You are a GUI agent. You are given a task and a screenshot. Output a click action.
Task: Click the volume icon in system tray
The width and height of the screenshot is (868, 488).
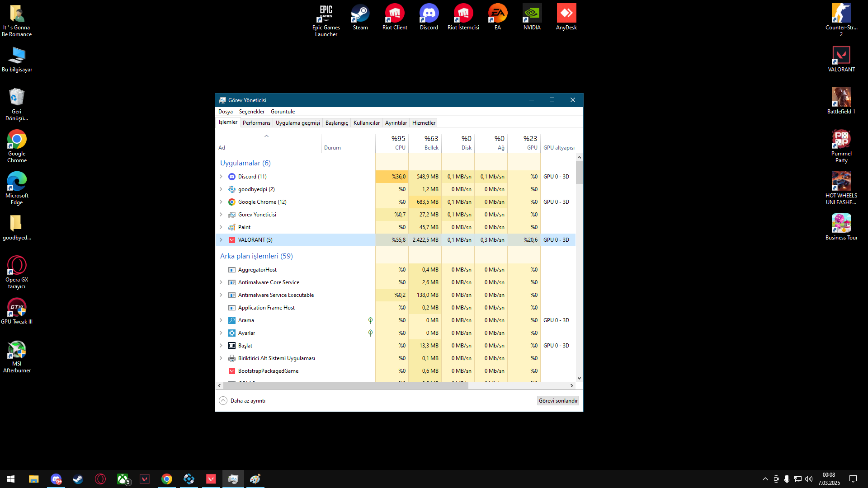coord(809,479)
